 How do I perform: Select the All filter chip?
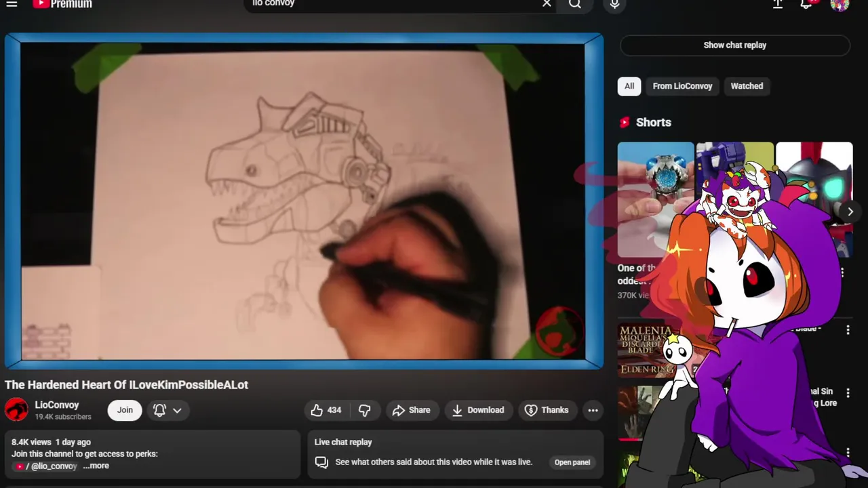(629, 86)
